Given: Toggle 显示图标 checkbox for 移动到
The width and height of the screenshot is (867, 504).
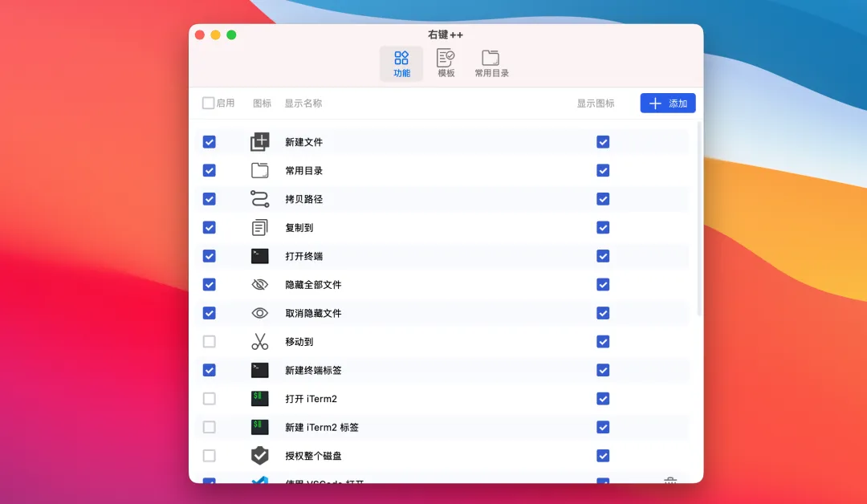Looking at the screenshot, I should (603, 342).
